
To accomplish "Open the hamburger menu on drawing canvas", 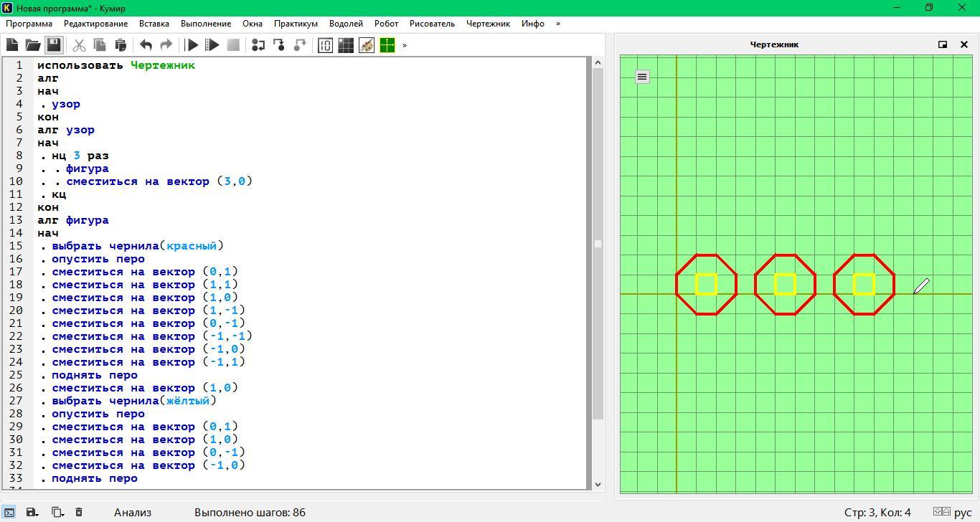I will click(642, 77).
